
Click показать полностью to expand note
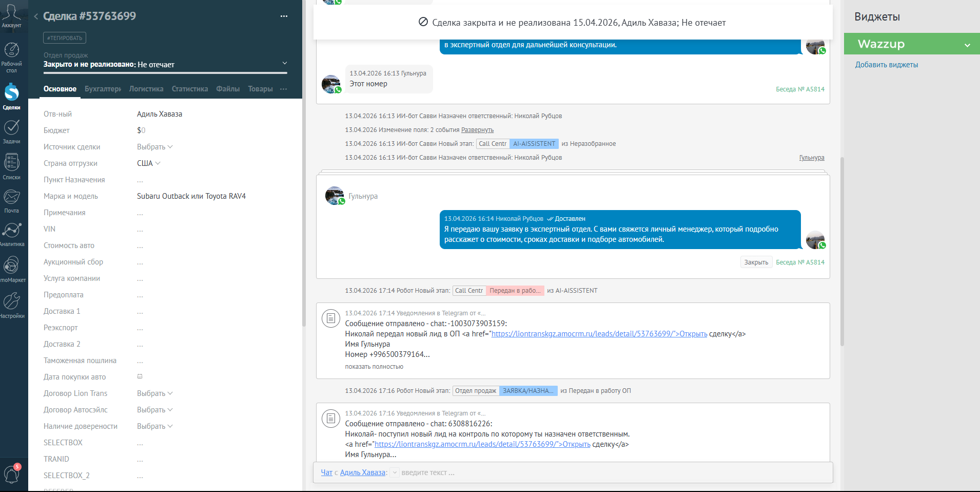pos(374,367)
